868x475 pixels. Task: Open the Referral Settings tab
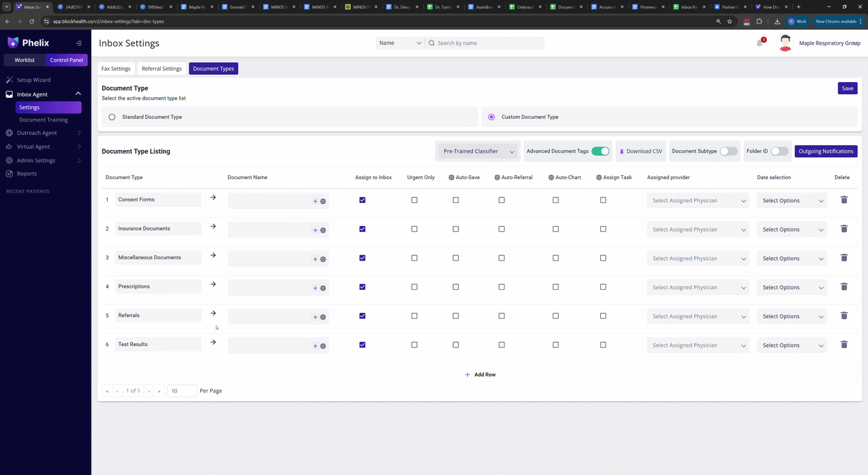tap(161, 69)
